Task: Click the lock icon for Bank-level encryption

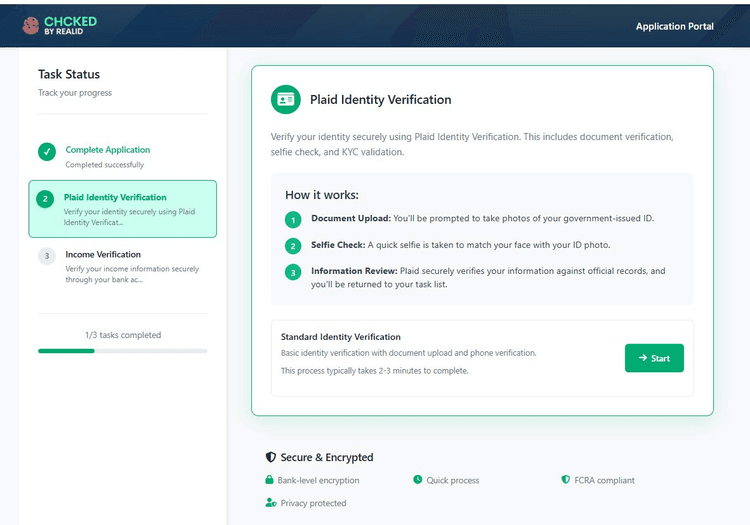Action: click(x=269, y=480)
